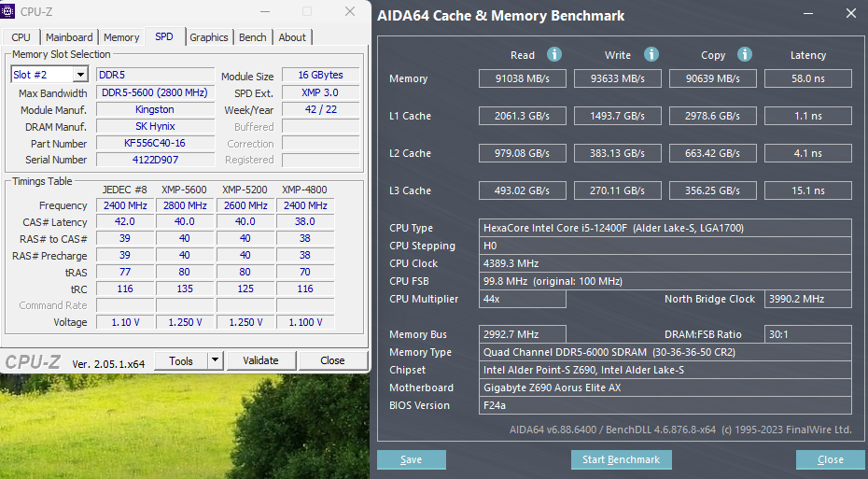The width and height of the screenshot is (868, 479).
Task: Click the XMP-4800 voltage 1.100 V cell
Action: coord(305,322)
